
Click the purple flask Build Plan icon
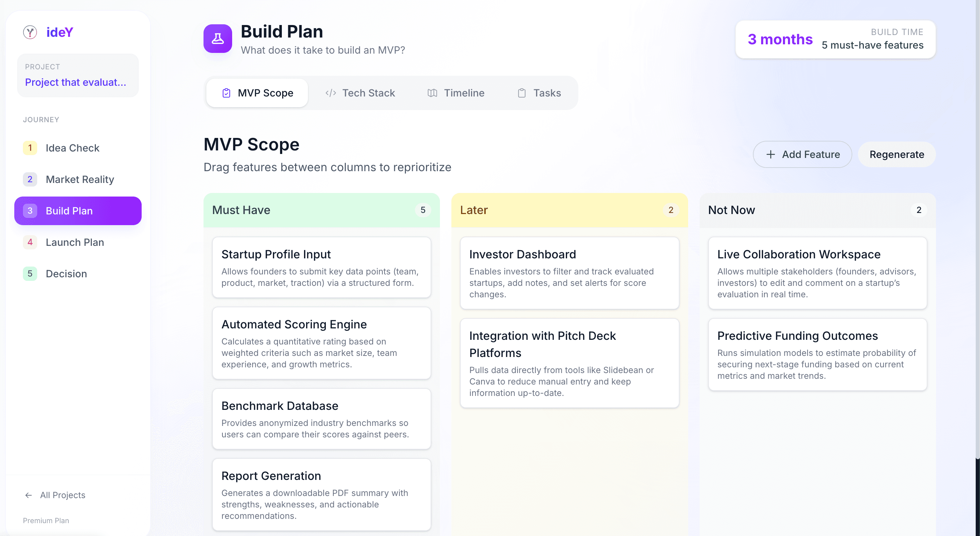[217, 39]
